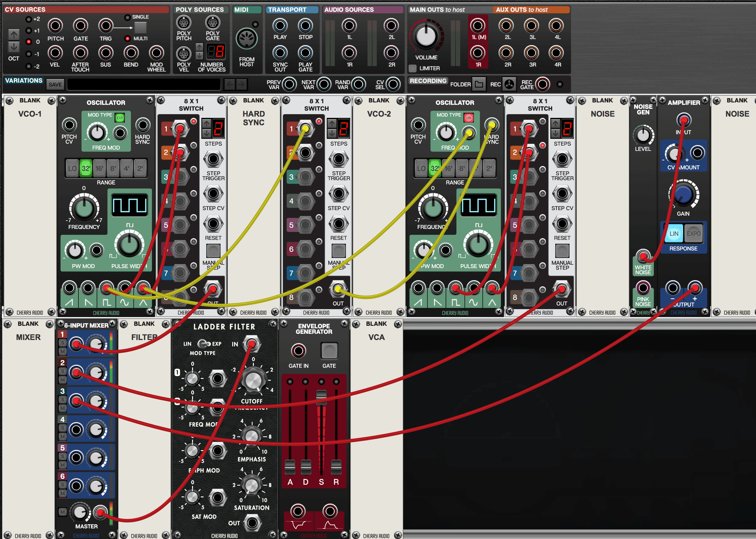
Task: Click the OCT up arrow
Action: [x=14, y=34]
